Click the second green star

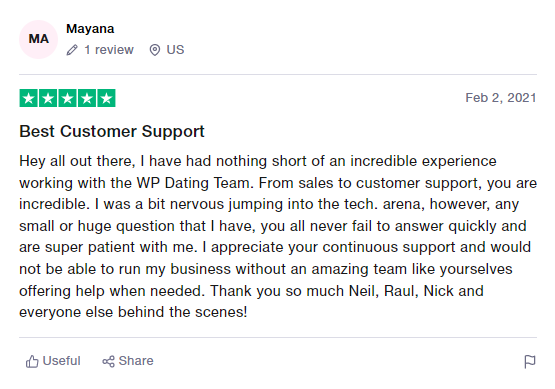point(48,98)
